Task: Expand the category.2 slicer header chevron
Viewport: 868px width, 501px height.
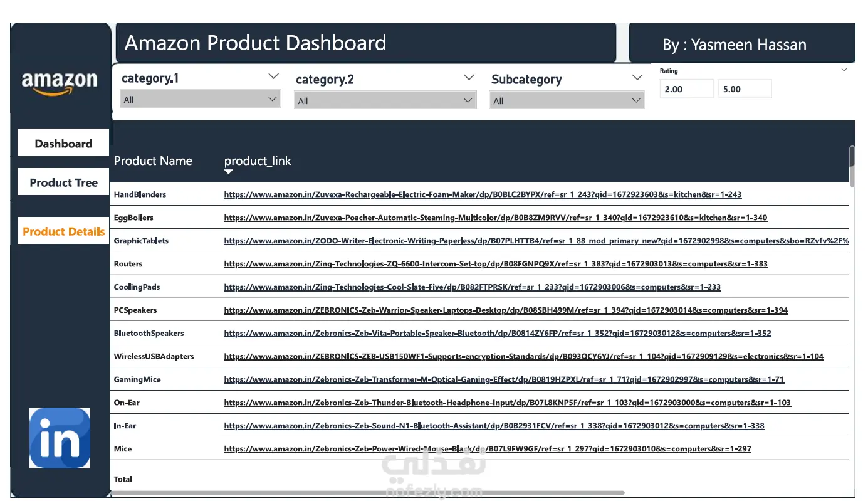Action: click(469, 78)
